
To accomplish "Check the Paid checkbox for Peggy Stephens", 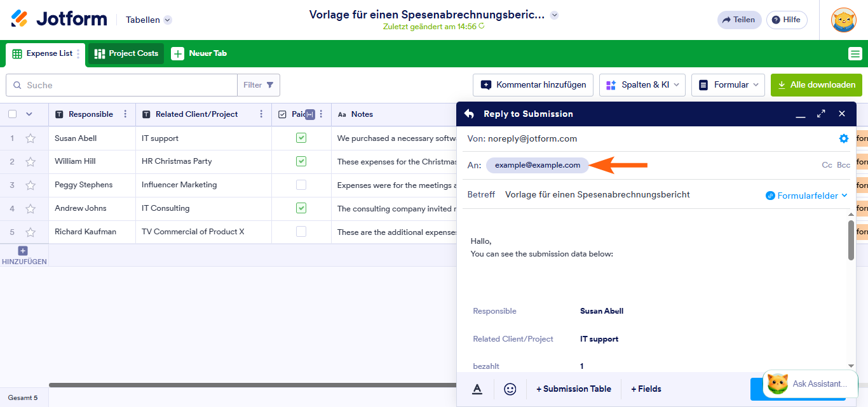I will pos(301,185).
